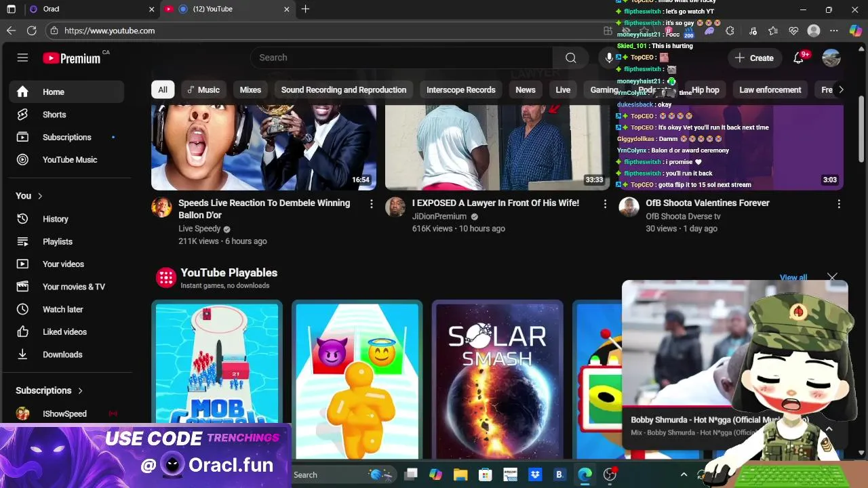
Task: Select Sound Recording and Reproduction chip
Action: tap(344, 89)
